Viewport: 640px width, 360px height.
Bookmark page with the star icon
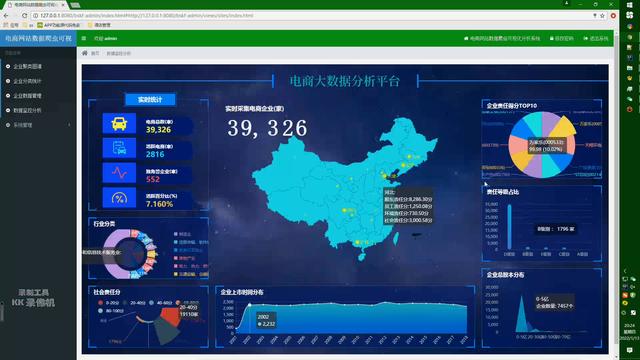[x=602, y=16]
